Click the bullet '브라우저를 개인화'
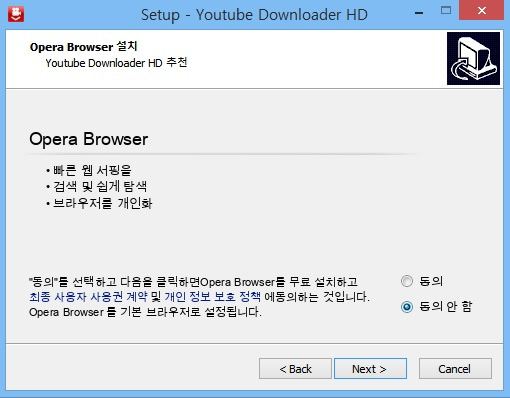The image size is (510, 398). pos(99,203)
